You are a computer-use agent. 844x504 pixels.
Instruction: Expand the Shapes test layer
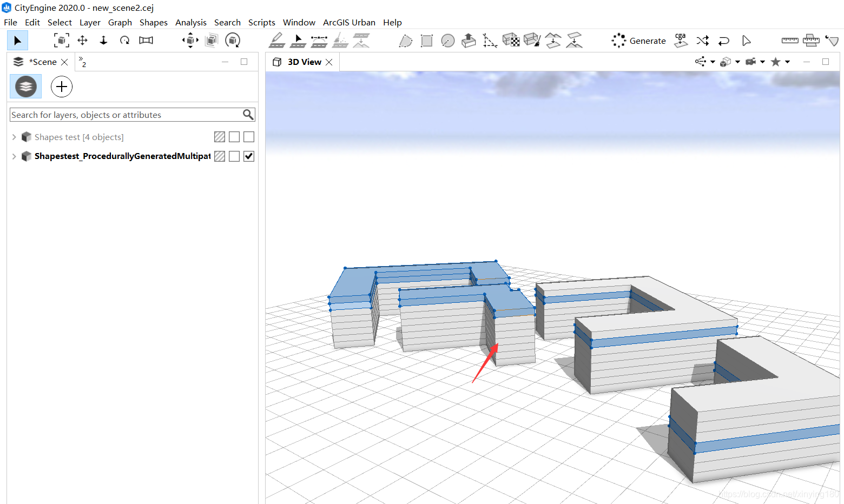coord(14,137)
